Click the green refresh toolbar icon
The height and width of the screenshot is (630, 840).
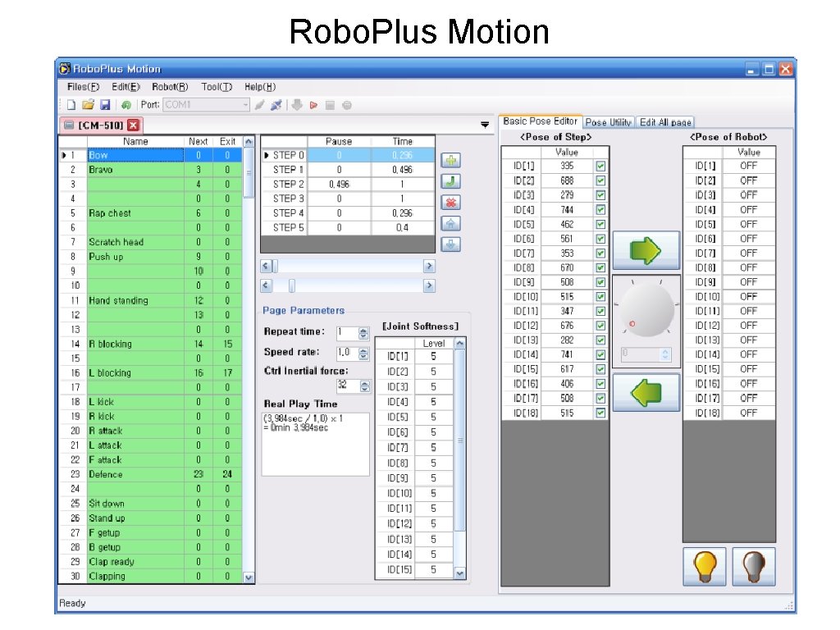coord(126,105)
